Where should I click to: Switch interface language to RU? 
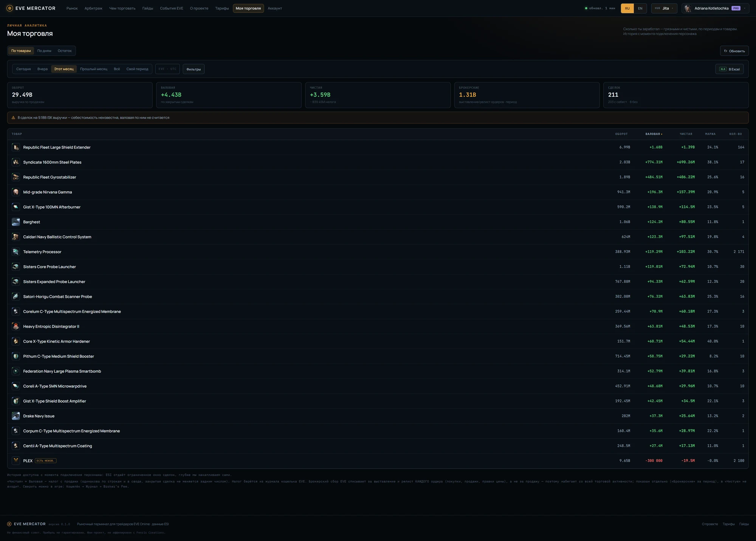point(627,8)
